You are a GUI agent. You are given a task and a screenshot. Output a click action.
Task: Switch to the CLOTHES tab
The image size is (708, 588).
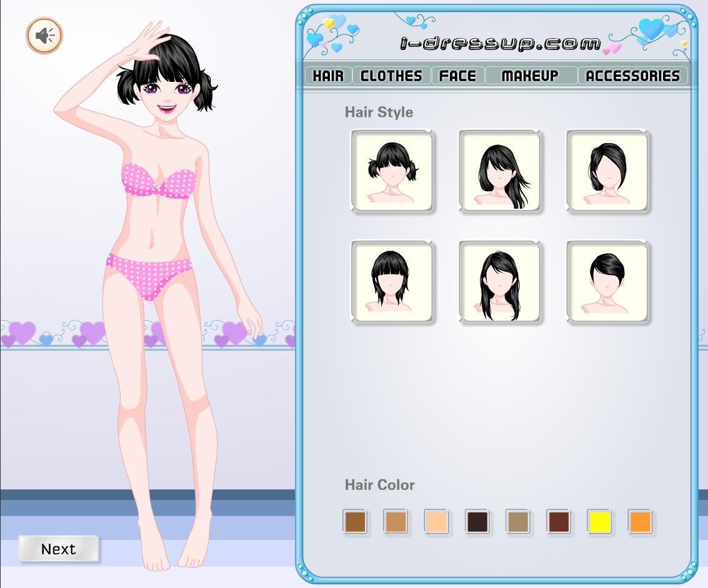point(392,76)
